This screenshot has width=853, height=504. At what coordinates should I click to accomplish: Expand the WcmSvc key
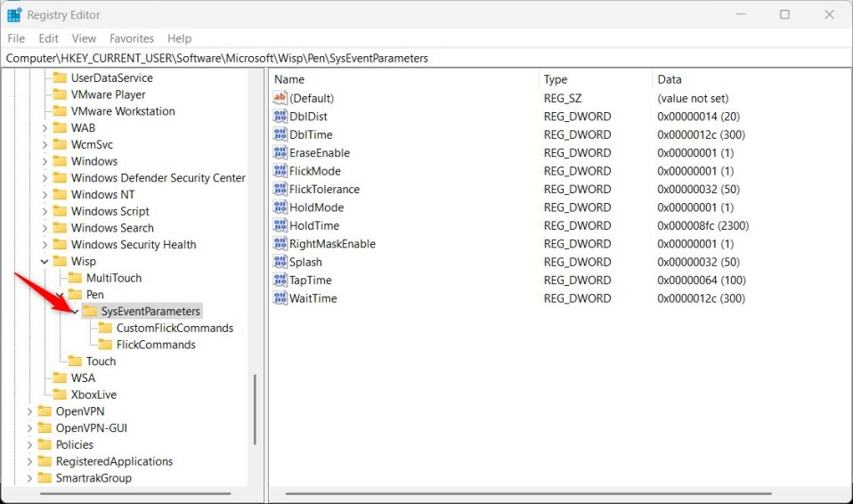(45, 145)
